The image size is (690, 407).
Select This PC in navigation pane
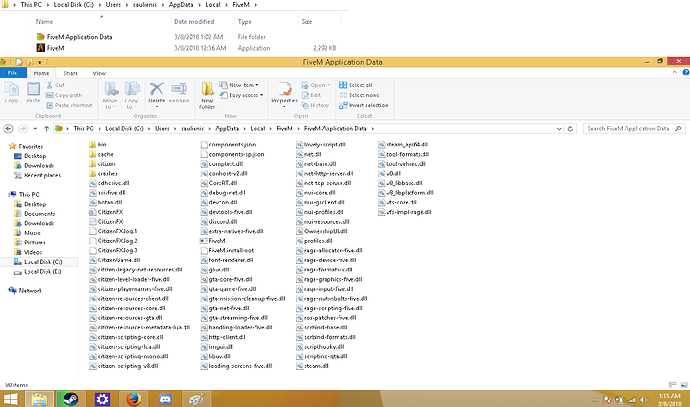pyautogui.click(x=25, y=194)
